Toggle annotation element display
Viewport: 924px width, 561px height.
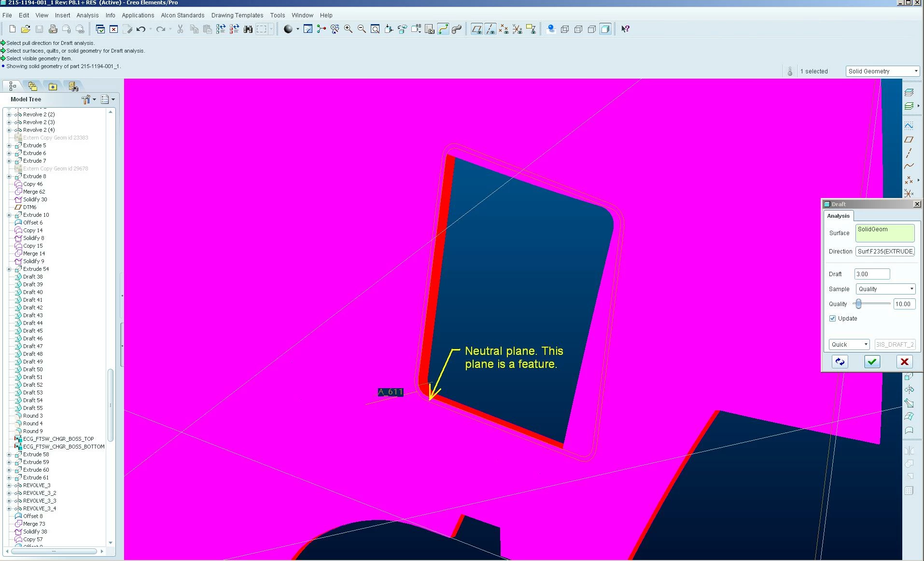531,29
